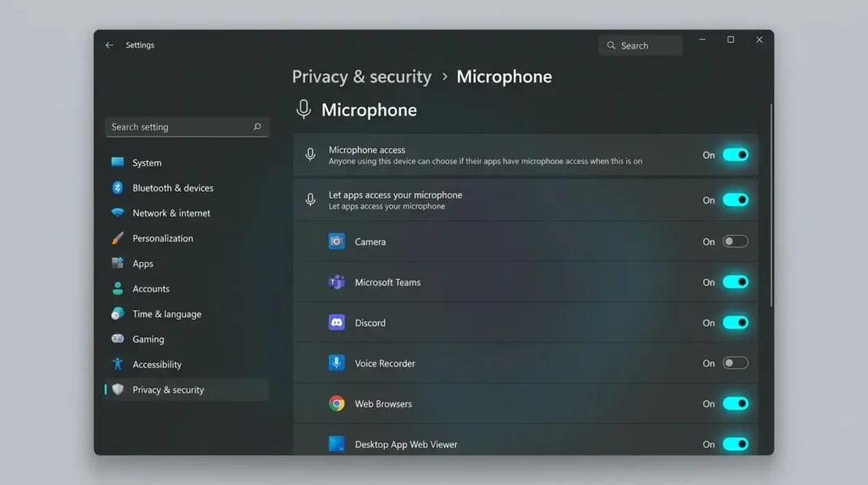Click microphone icon beside Microphone access
This screenshot has width=868, height=485.
pyautogui.click(x=310, y=155)
